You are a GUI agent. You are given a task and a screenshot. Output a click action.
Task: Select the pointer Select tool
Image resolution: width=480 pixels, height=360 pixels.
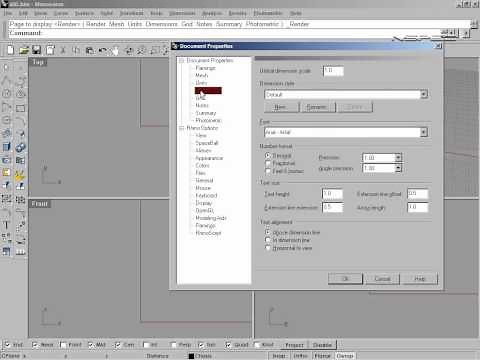tap(6, 68)
